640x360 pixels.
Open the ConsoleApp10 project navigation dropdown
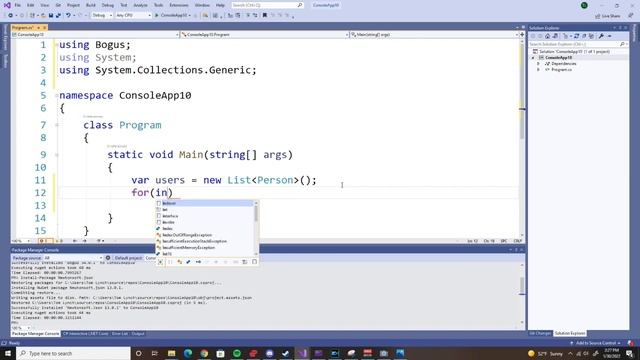[95, 35]
